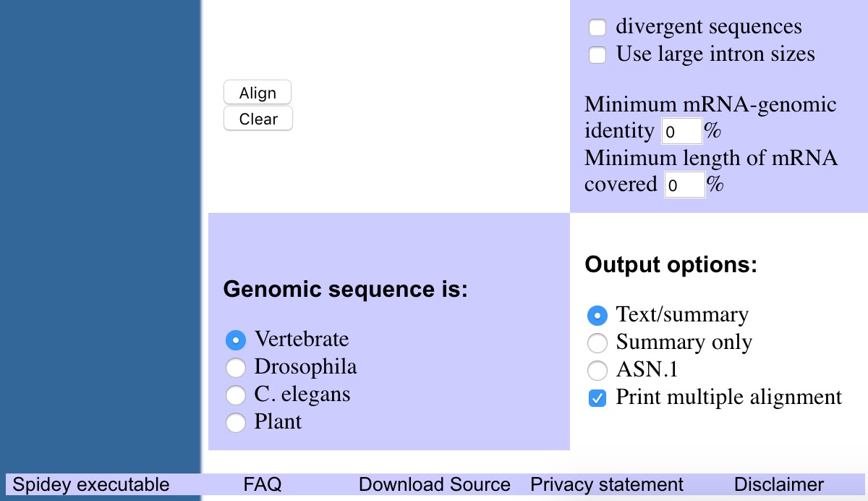Image resolution: width=868 pixels, height=501 pixels.
Task: Click the minimum mRNA length covered field
Action: pyautogui.click(x=684, y=185)
